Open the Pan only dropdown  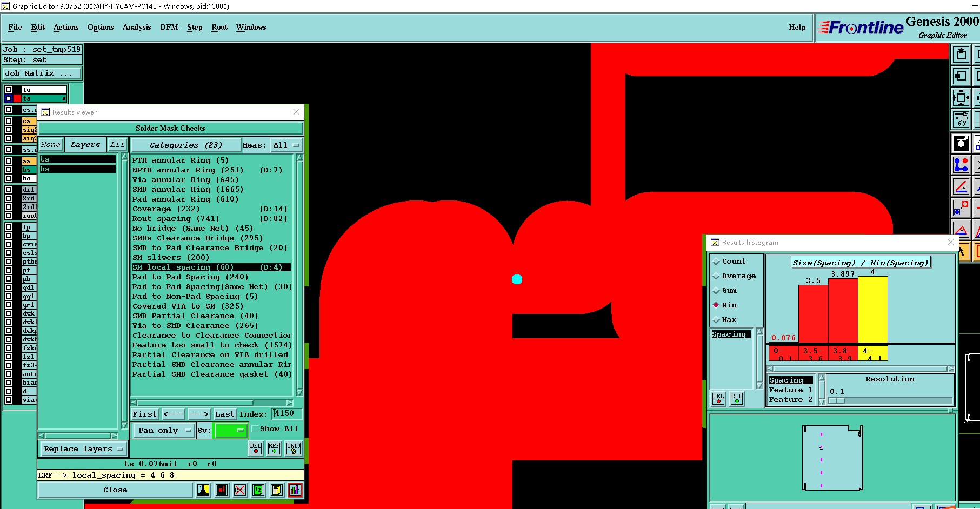point(164,431)
